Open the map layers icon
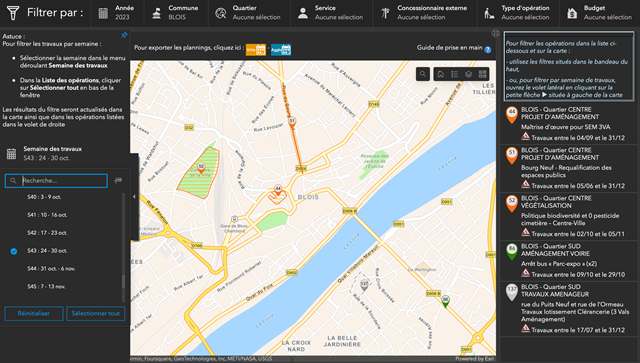640x363 pixels. click(x=469, y=74)
